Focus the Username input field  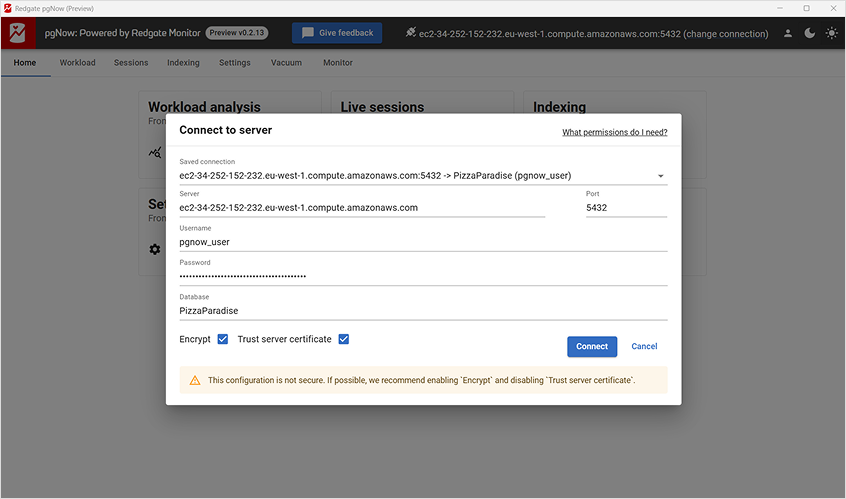coord(422,241)
